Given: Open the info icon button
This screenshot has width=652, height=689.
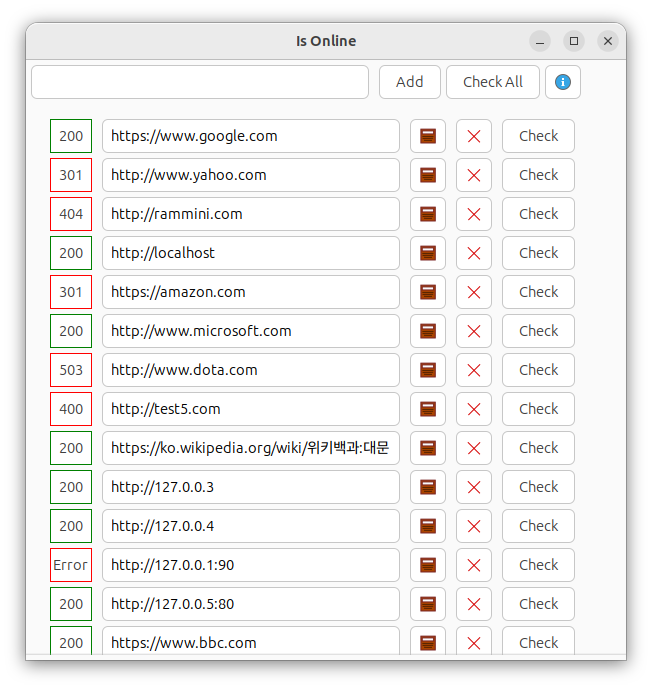Looking at the screenshot, I should 562,82.
